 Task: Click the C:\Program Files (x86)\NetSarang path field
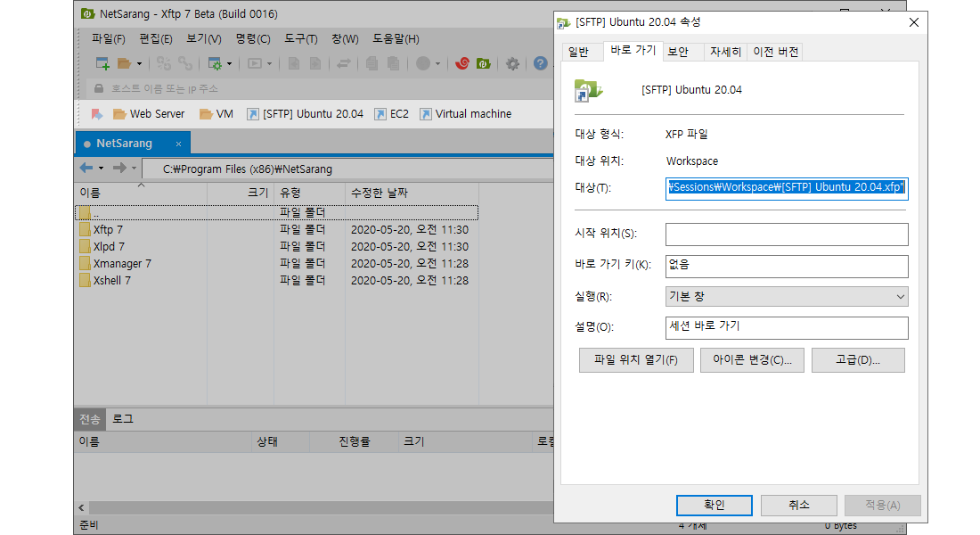coord(348,169)
